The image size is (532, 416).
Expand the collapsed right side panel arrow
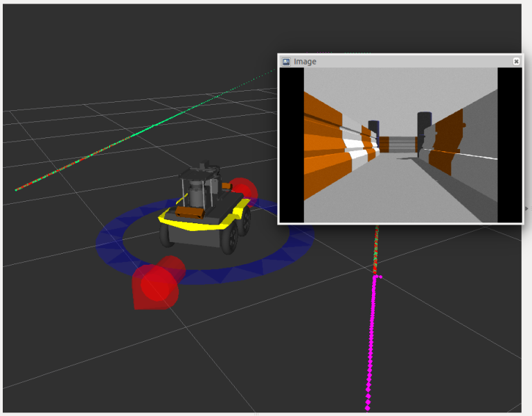coord(527,208)
